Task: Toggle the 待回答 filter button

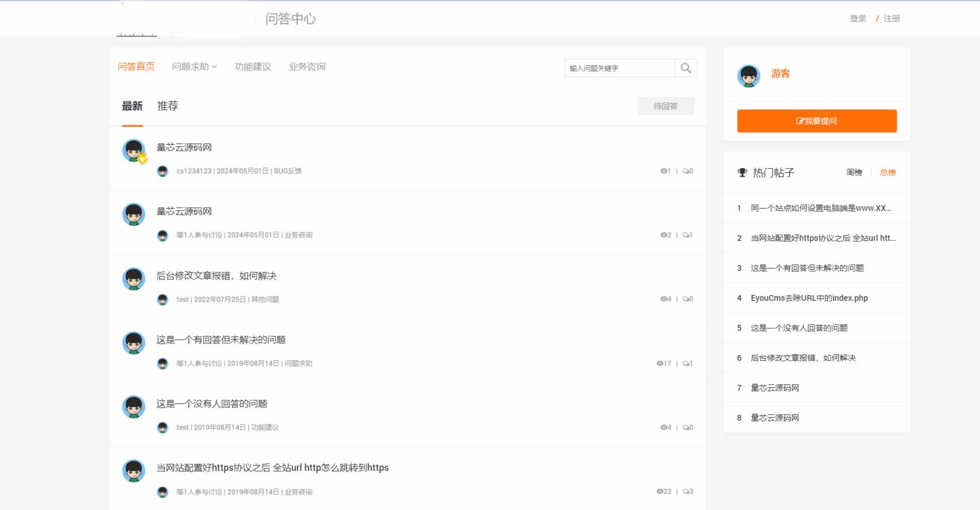Action: 665,106
